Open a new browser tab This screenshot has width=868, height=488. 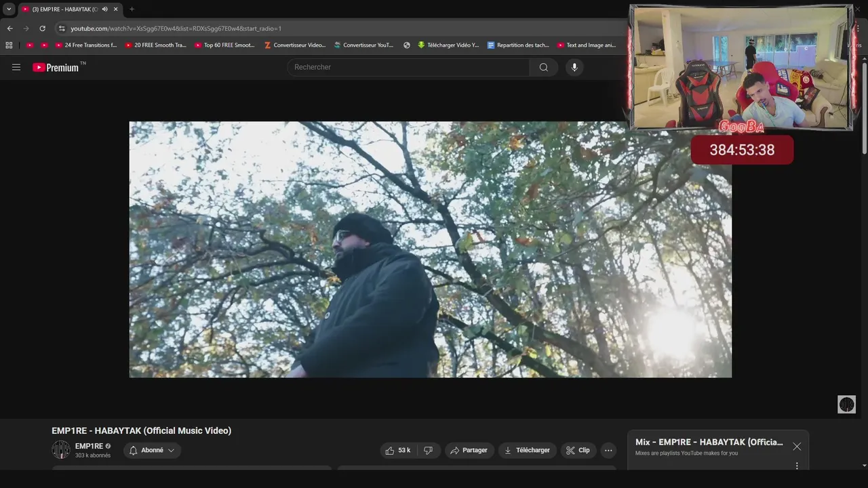132,9
